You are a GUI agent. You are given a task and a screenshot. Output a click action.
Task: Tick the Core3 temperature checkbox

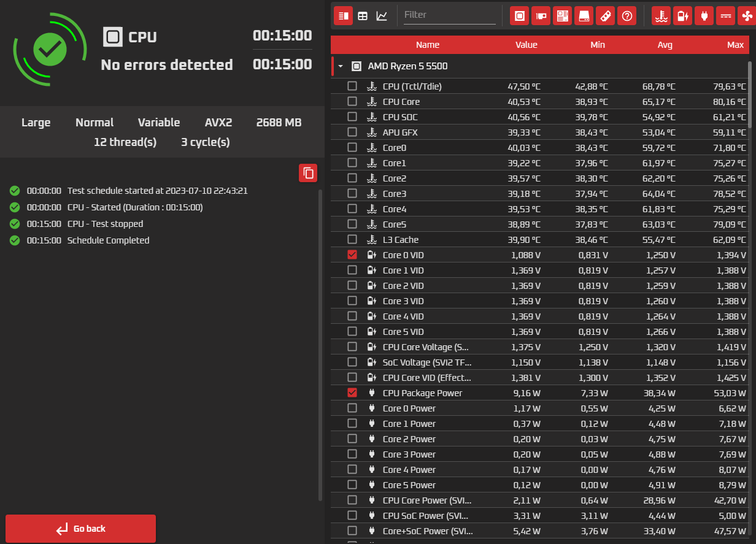click(x=352, y=193)
